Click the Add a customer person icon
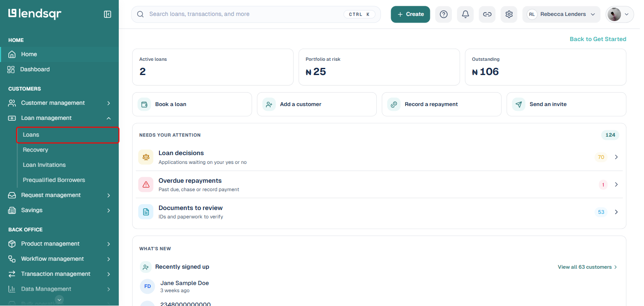This screenshot has width=644, height=306. click(269, 104)
